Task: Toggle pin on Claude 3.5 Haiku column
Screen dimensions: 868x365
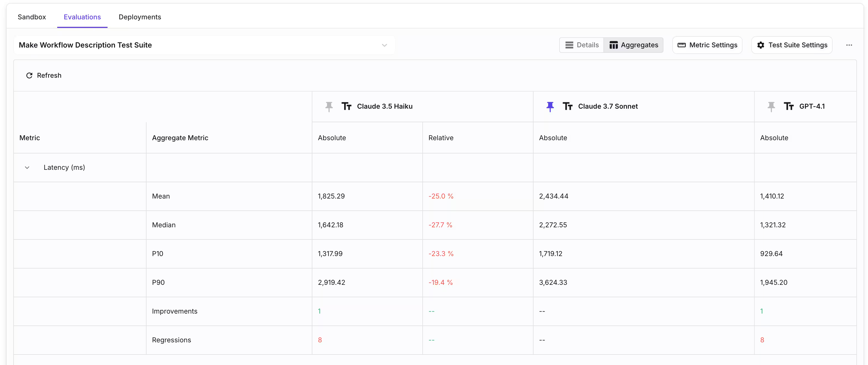Action: (x=329, y=106)
